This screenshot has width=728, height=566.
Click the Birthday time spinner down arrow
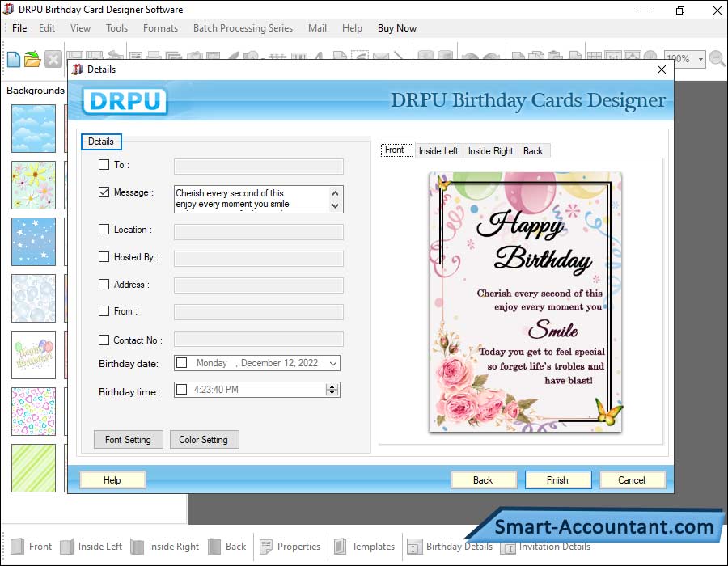[332, 392]
